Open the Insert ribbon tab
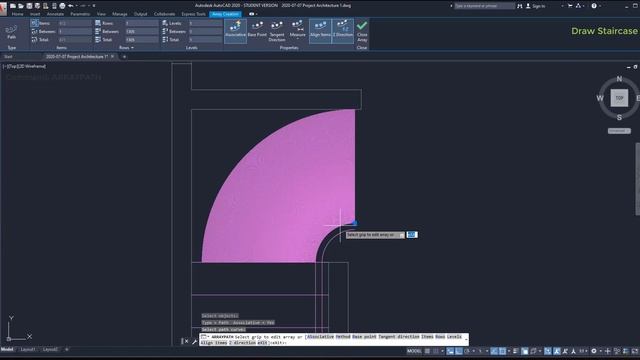640x360 pixels. [35, 14]
